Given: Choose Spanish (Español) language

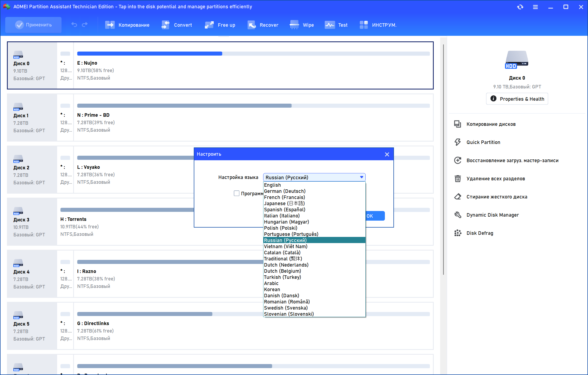Looking at the screenshot, I should 314,209.
